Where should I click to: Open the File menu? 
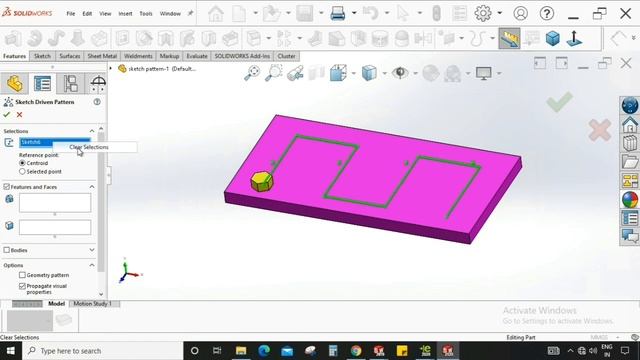(71, 13)
